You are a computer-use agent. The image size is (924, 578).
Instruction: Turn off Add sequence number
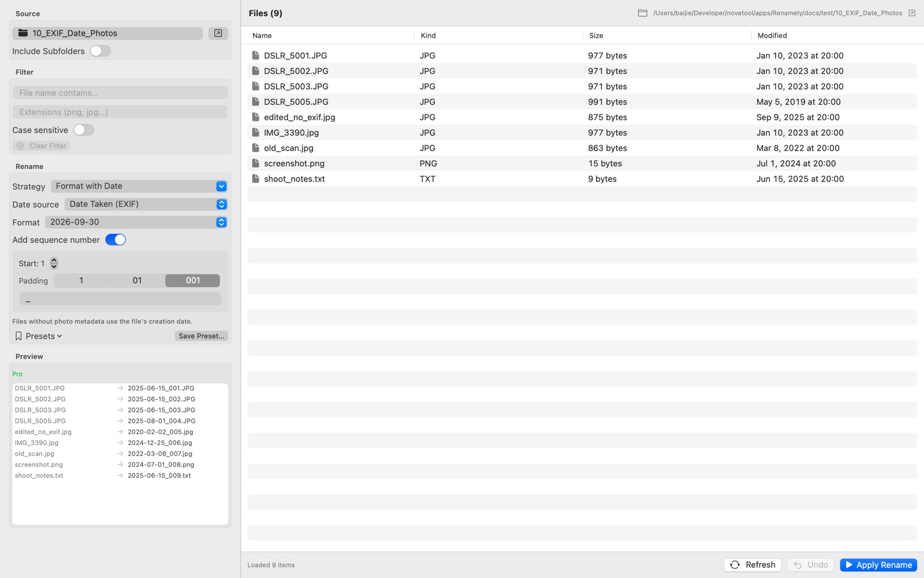coord(115,240)
